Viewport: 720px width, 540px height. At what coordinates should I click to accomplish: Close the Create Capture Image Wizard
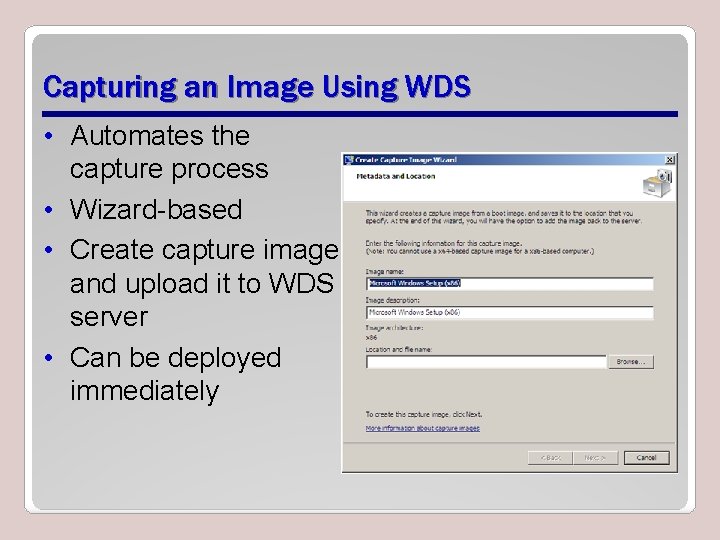pos(670,160)
